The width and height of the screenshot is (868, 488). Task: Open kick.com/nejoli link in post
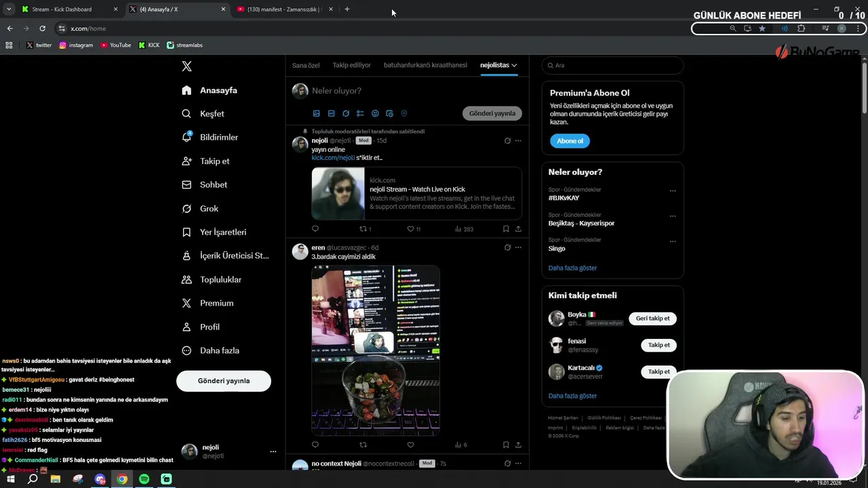pos(333,158)
